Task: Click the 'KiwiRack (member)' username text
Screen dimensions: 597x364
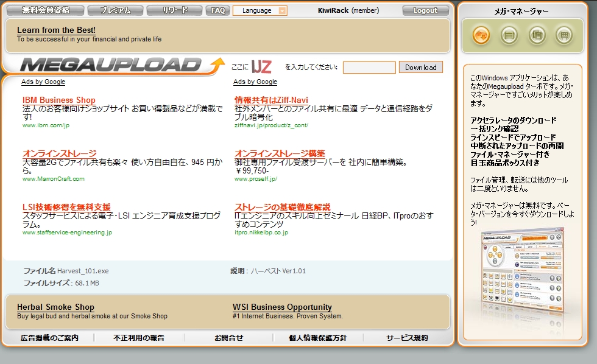Action: [348, 10]
